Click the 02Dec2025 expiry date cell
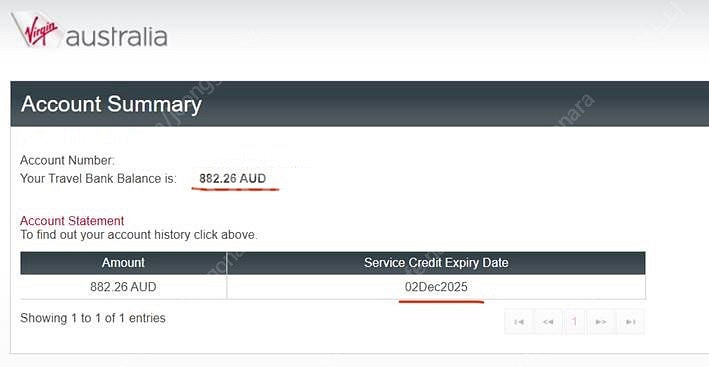709x367 pixels. 436,287
